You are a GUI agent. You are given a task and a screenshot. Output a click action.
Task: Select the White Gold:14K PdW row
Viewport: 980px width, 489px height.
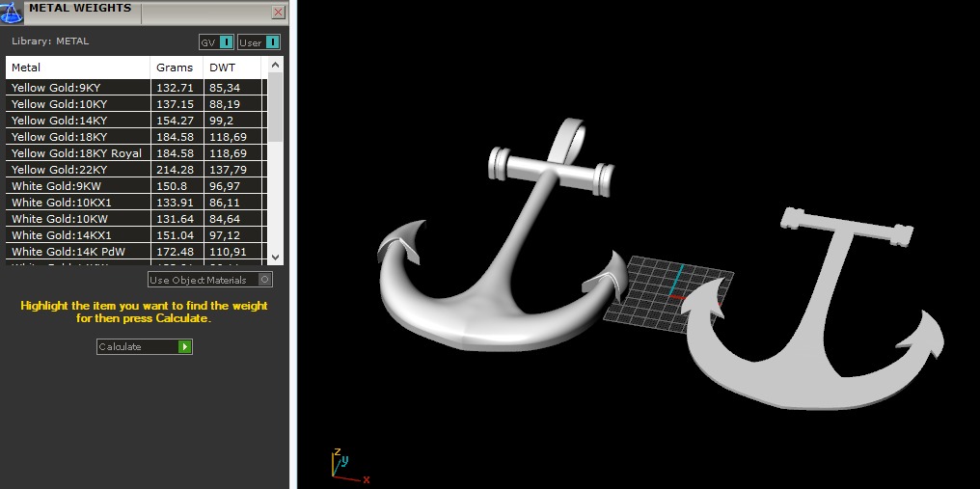point(136,252)
